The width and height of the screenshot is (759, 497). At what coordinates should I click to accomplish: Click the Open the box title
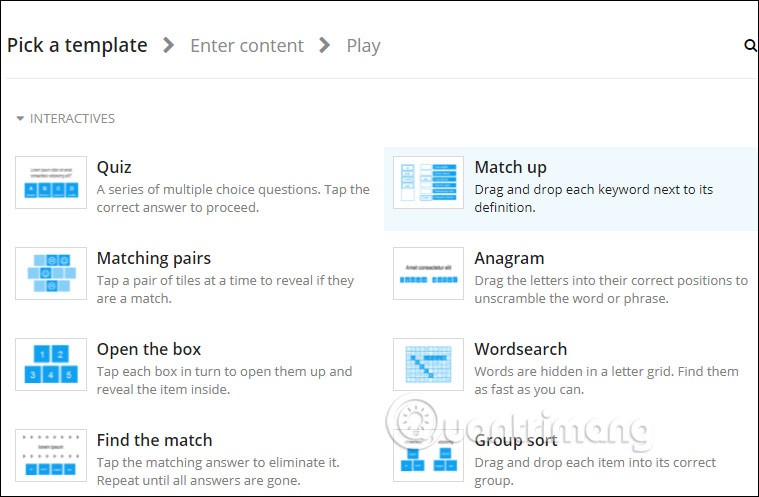(x=149, y=349)
